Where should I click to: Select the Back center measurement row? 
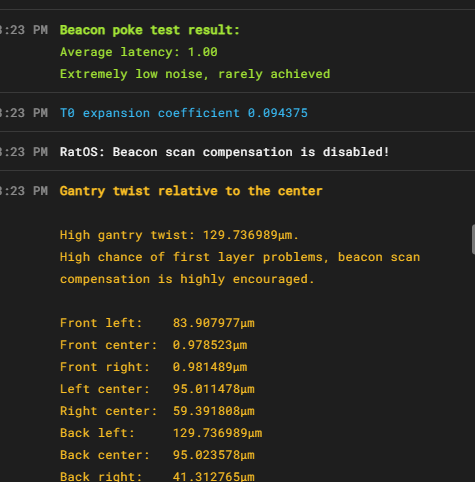coord(157,455)
